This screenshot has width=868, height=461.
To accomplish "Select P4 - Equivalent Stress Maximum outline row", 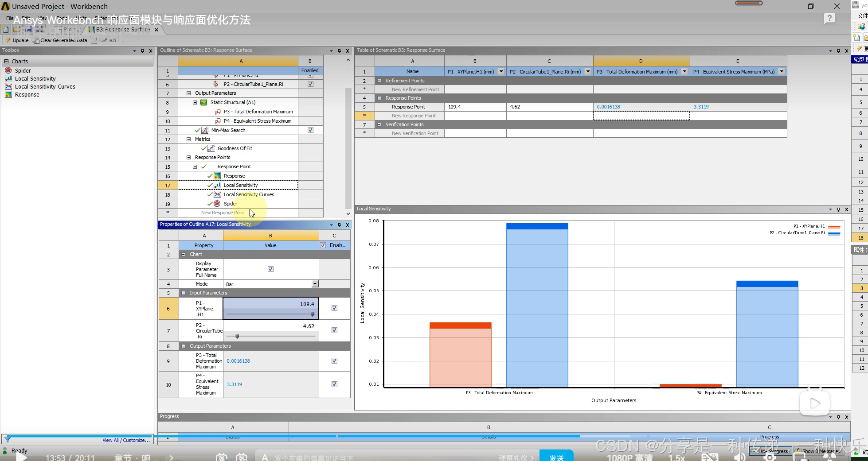I will click(x=238, y=121).
